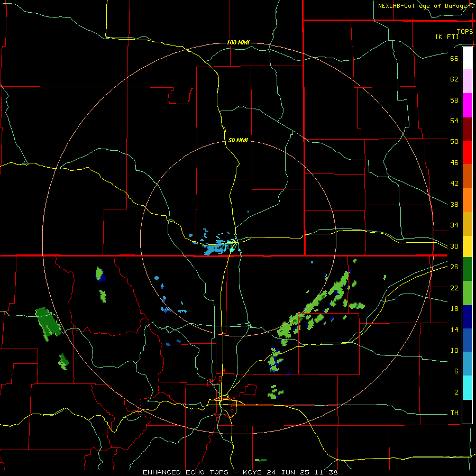Click the "100 NMI" range ring label
This screenshot has width=476, height=476.
coord(238,42)
